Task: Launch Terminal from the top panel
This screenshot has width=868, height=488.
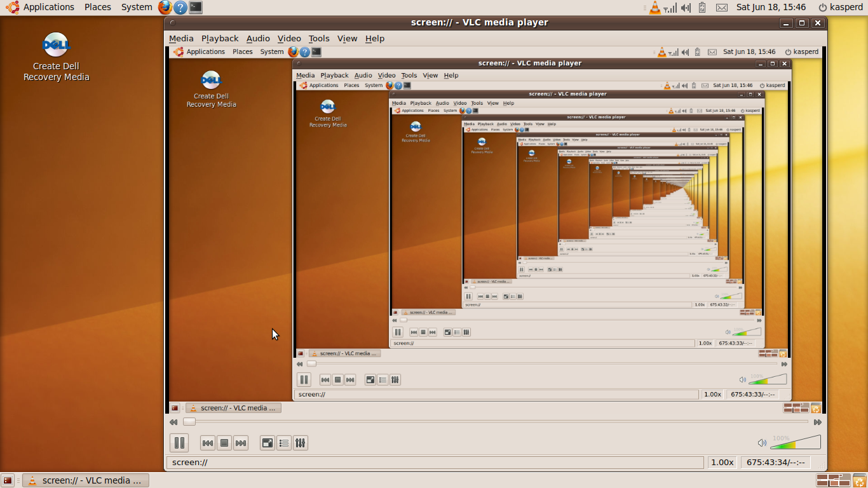Action: tap(196, 8)
